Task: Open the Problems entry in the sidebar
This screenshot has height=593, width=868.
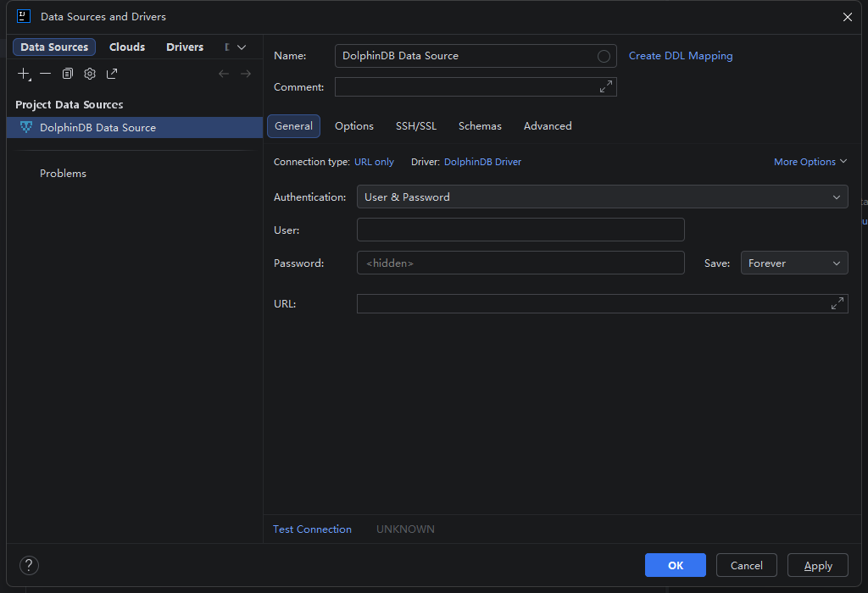Action: (63, 173)
